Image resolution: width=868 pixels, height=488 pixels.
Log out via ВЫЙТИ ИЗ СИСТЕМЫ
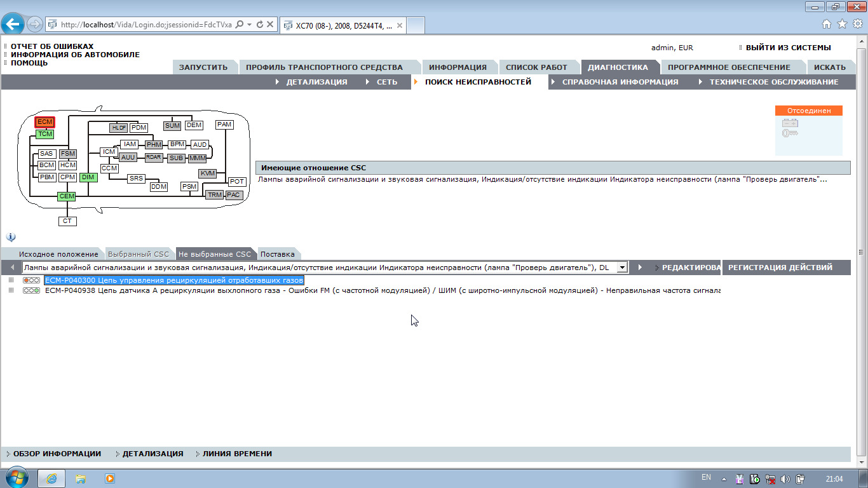[x=788, y=48]
